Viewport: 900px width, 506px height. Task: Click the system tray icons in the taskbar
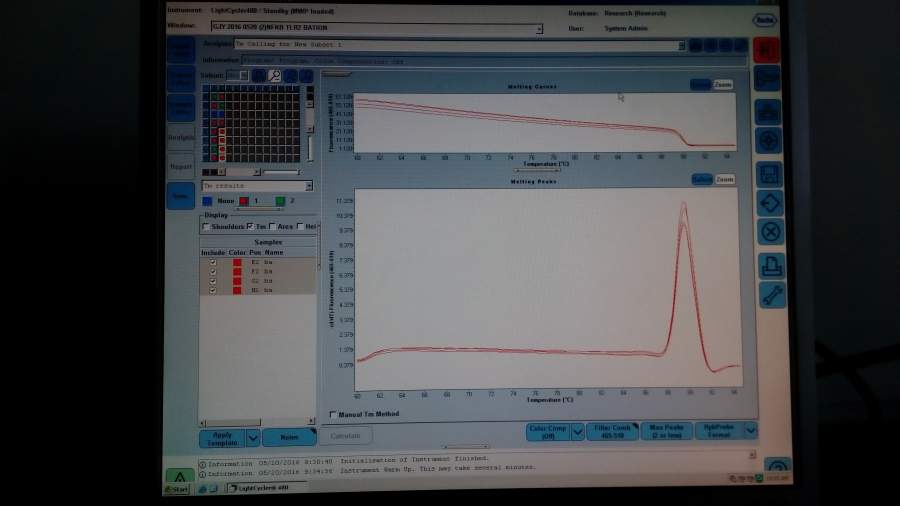tap(746, 478)
